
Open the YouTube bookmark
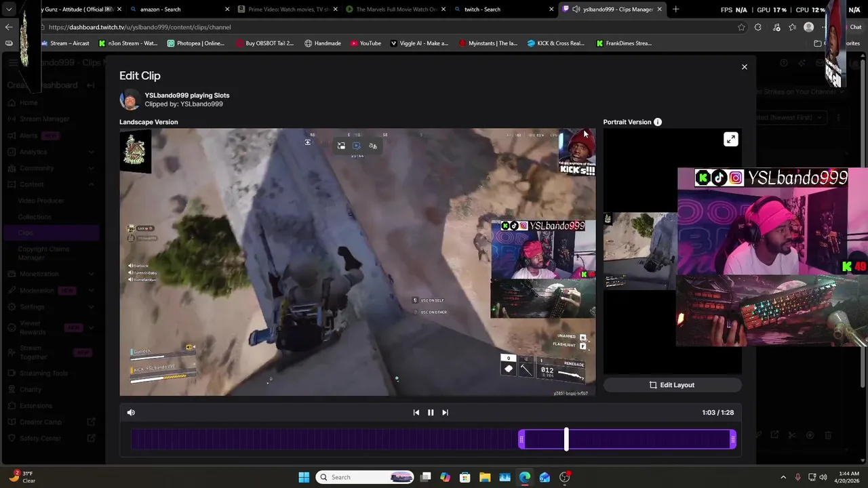point(366,43)
